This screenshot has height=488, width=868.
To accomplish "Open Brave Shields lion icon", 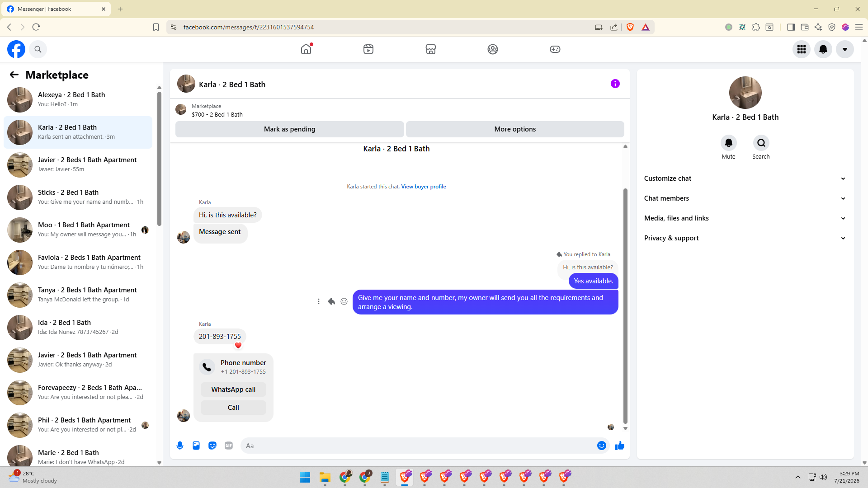I will (630, 27).
